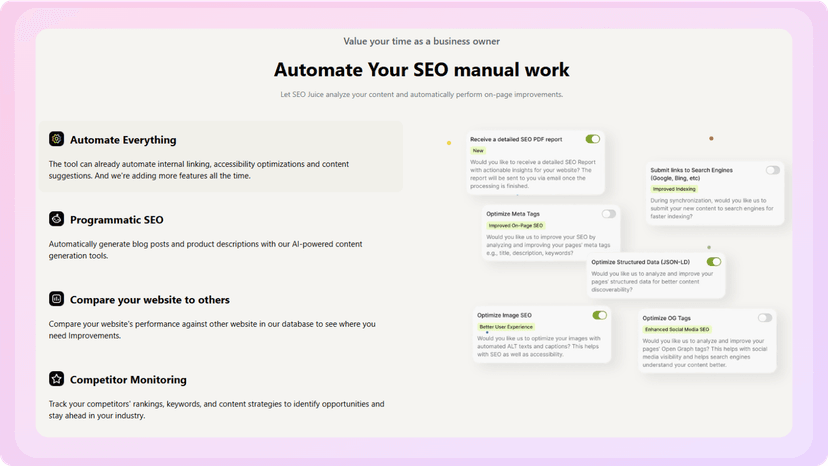
Task: Disable the Receive a detailed SEO PDF report toggle
Action: pyautogui.click(x=592, y=139)
